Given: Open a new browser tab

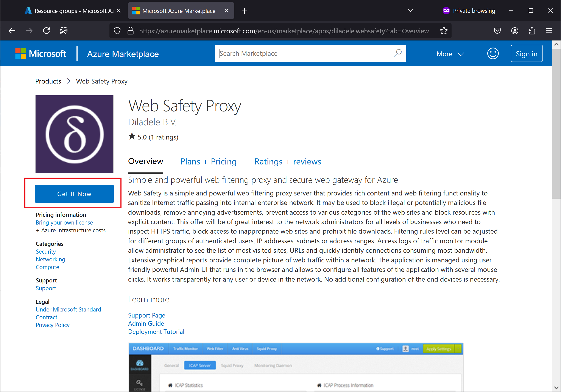Looking at the screenshot, I should pyautogui.click(x=244, y=11).
